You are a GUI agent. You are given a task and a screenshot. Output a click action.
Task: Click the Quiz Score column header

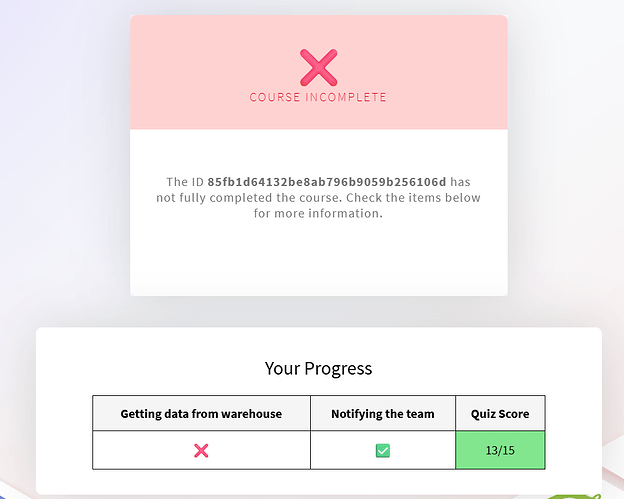tap(499, 413)
